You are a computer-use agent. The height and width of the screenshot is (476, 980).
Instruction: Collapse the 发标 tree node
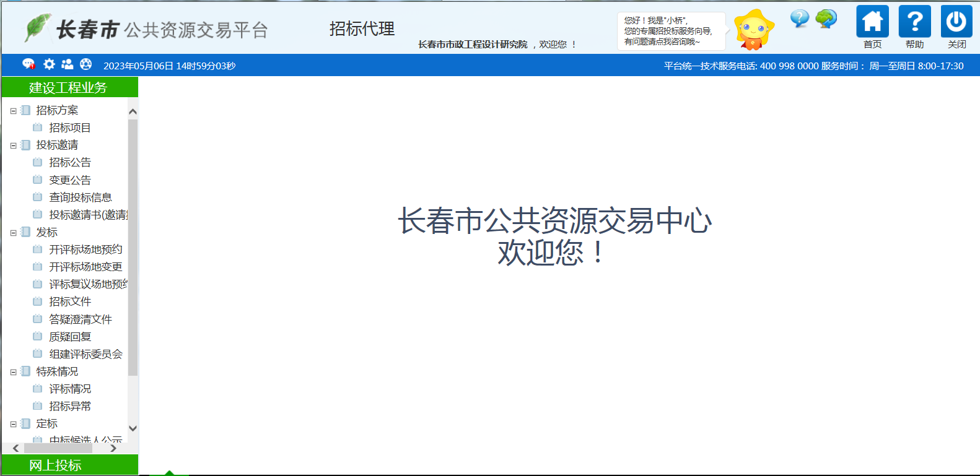pos(13,233)
